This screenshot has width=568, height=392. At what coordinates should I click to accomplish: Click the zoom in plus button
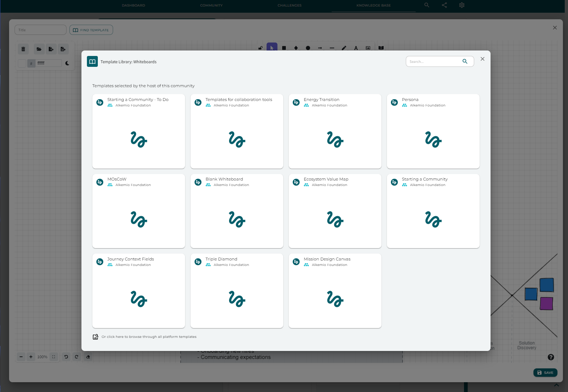click(x=31, y=357)
